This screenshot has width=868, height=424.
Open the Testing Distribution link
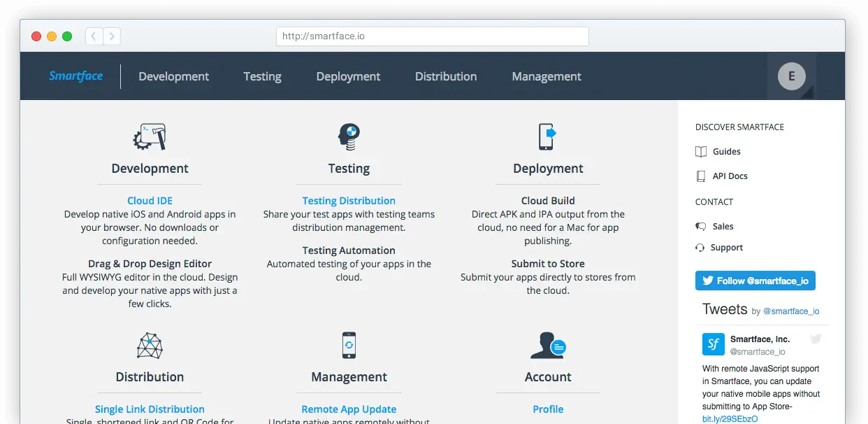click(x=349, y=201)
